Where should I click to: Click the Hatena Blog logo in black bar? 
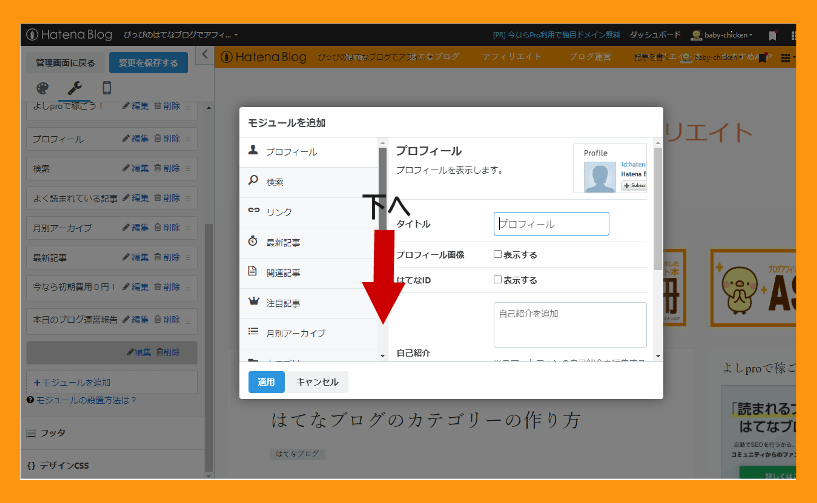(x=69, y=35)
